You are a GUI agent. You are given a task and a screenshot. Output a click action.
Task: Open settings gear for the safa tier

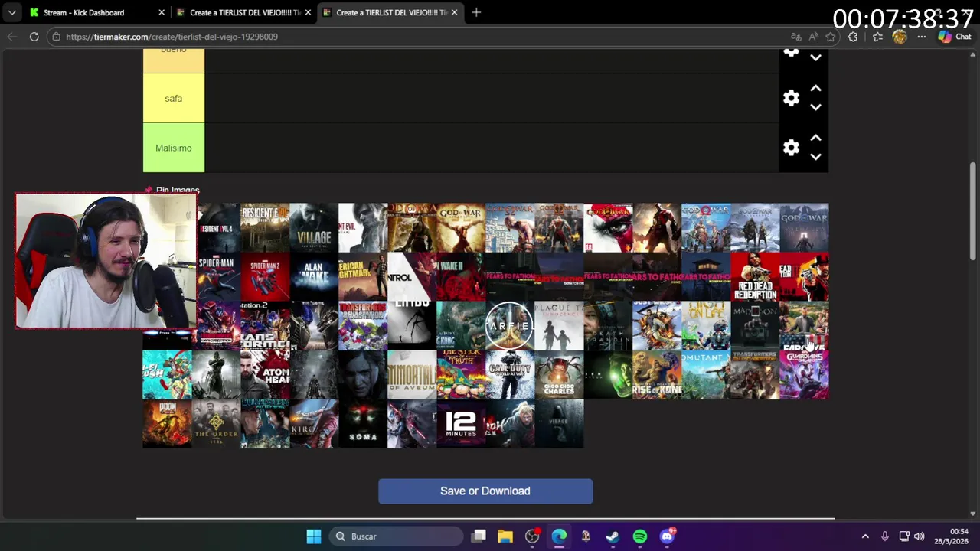tap(791, 98)
